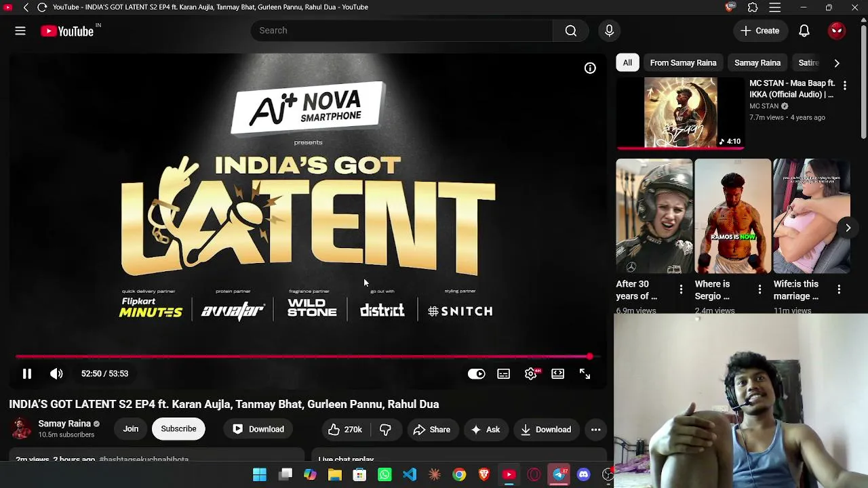Go back with browser back arrow
The width and height of the screenshot is (868, 488).
[x=26, y=7]
